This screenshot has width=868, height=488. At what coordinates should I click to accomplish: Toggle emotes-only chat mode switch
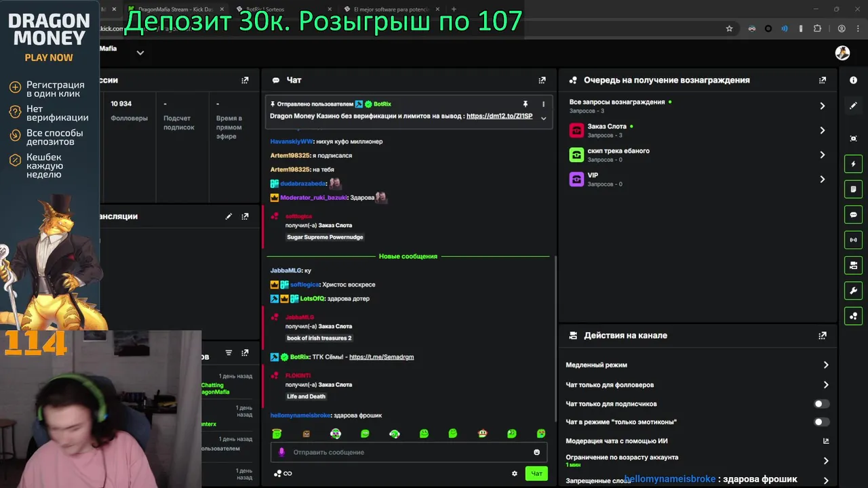(821, 422)
